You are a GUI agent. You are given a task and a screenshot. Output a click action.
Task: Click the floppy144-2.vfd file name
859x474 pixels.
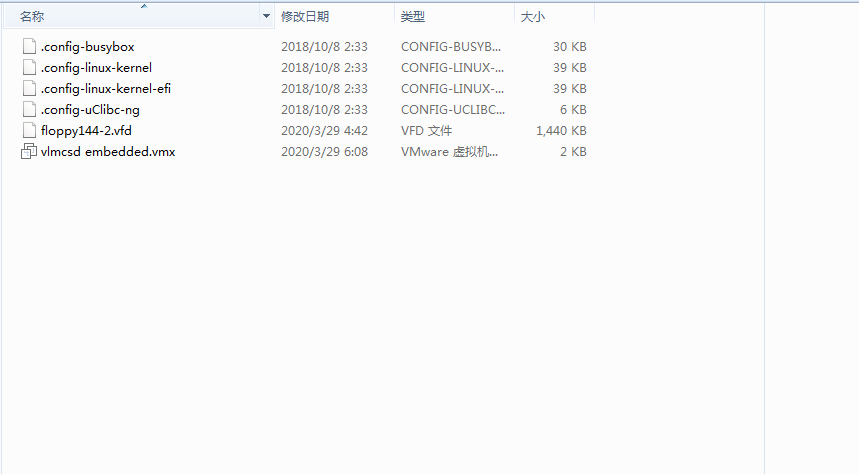pos(86,131)
